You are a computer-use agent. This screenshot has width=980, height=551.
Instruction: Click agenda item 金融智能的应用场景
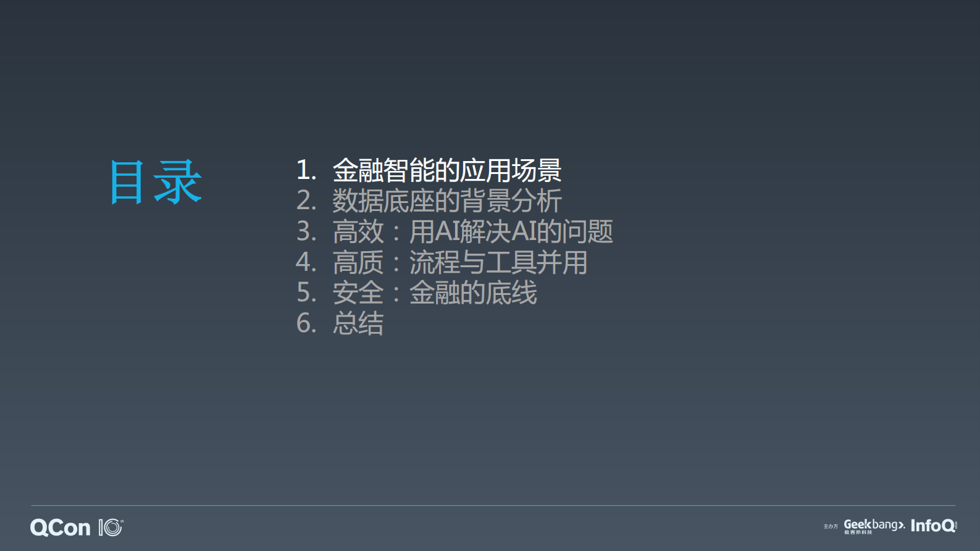click(x=447, y=170)
